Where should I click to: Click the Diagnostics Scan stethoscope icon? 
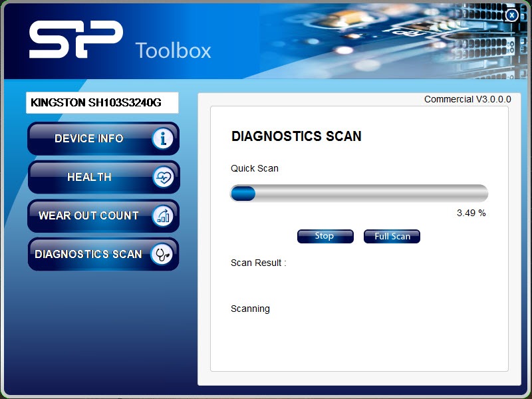tap(162, 254)
